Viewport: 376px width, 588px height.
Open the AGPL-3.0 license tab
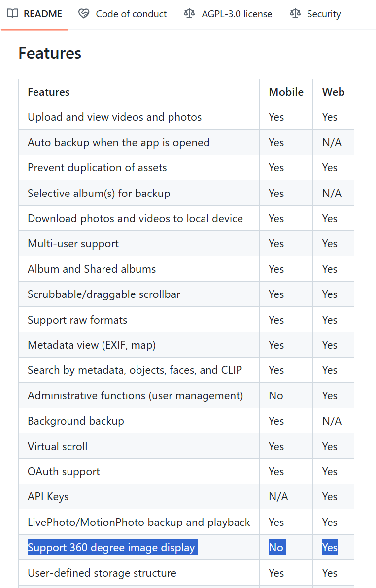[237, 14]
